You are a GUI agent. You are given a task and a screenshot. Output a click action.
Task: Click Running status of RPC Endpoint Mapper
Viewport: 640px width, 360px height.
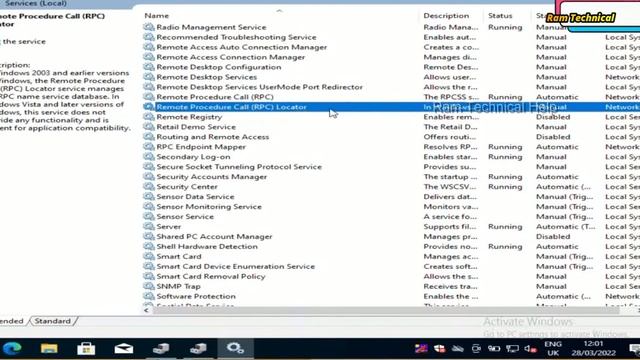pyautogui.click(x=505, y=147)
